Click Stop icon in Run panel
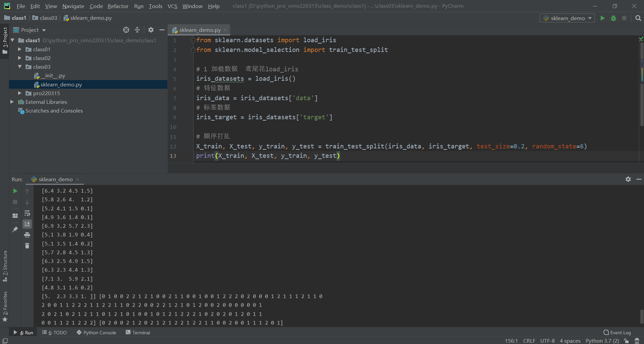This screenshot has width=644, height=344. coord(15,202)
